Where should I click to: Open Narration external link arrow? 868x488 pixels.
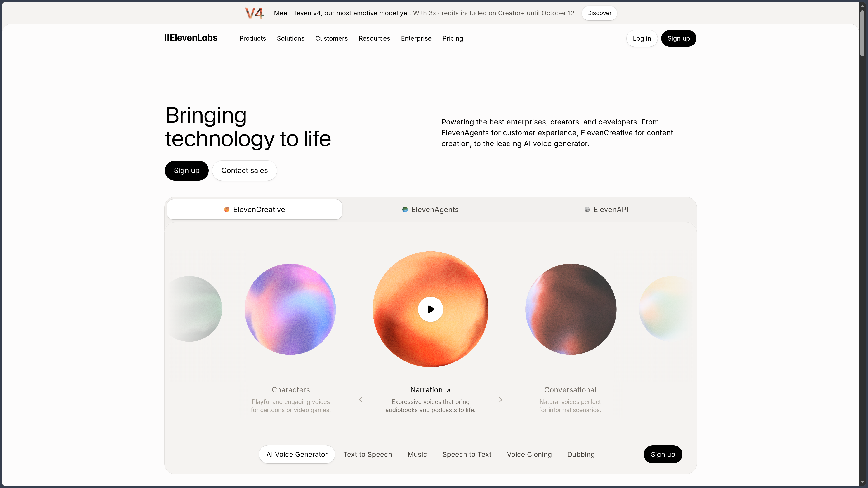448,390
